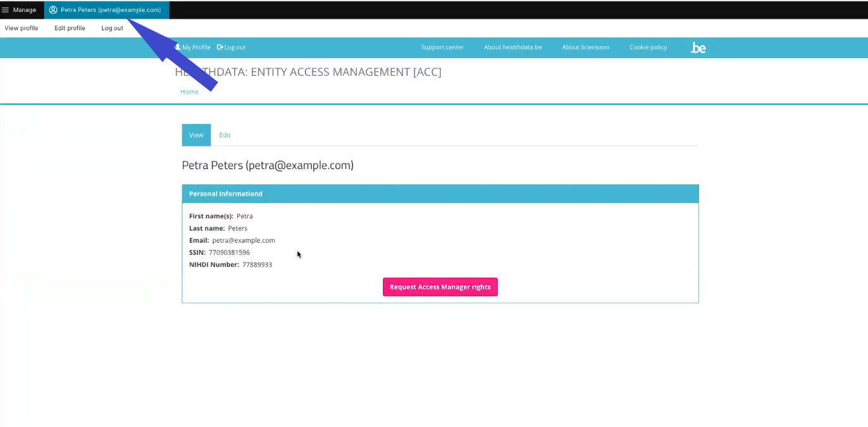
Task: Open My Profile via the person icon
Action: tap(178, 47)
